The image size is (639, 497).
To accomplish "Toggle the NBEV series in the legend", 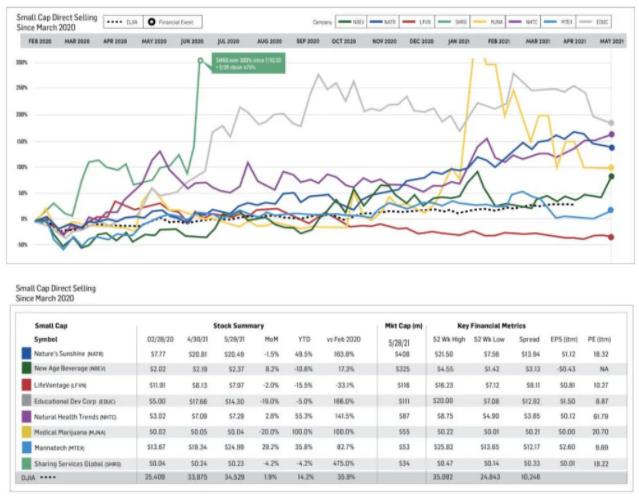I will click(x=351, y=22).
